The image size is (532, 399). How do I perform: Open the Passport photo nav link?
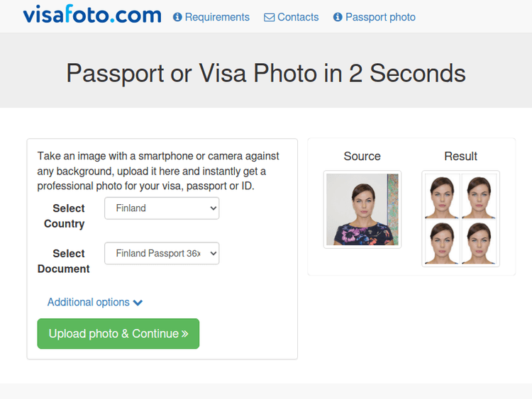(380, 17)
